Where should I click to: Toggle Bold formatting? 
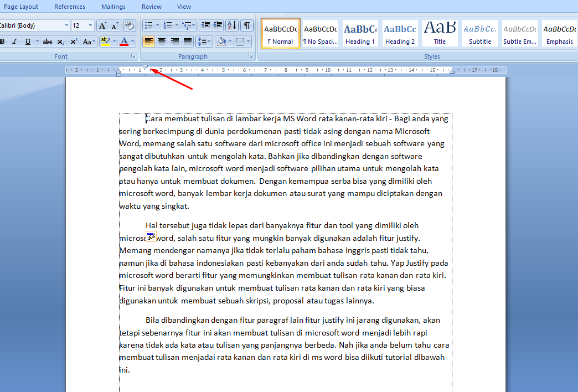(x=3, y=42)
